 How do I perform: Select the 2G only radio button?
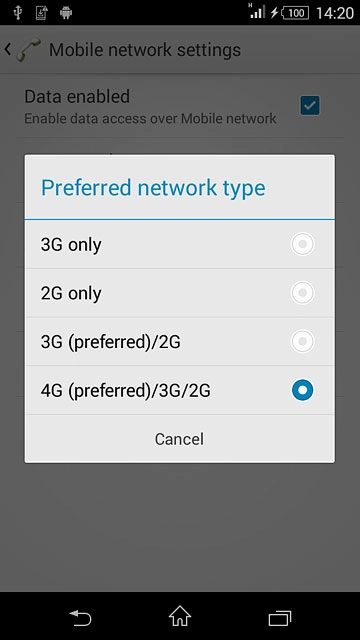tap(302, 293)
